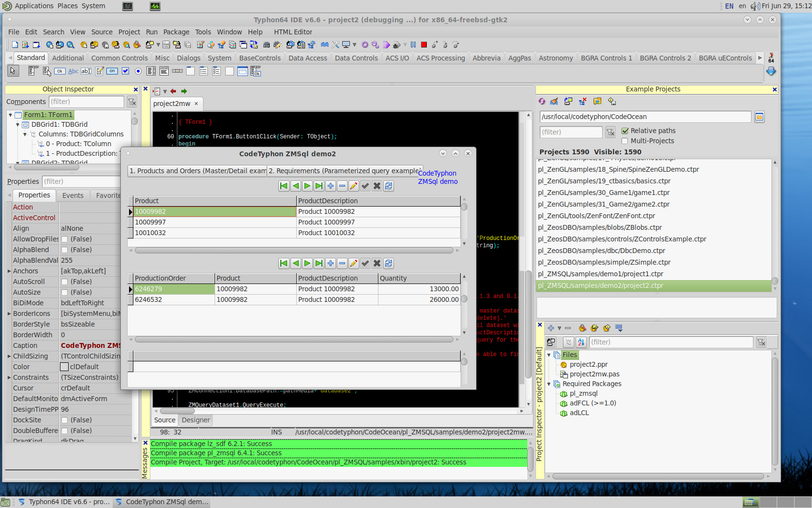Switch to the Designer tab below editor
Screen dimensions: 812x508
196,420
